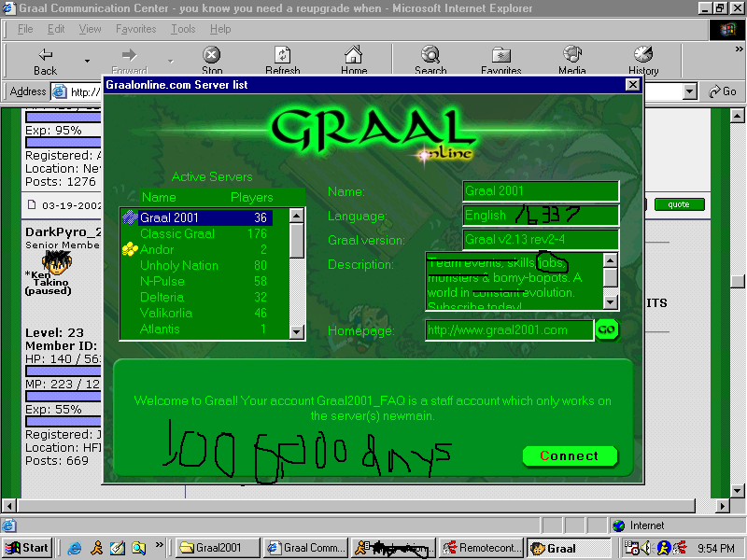The height and width of the screenshot is (560, 747).
Task: Click the post icon beside 03-19-2002
Action: [32, 204]
